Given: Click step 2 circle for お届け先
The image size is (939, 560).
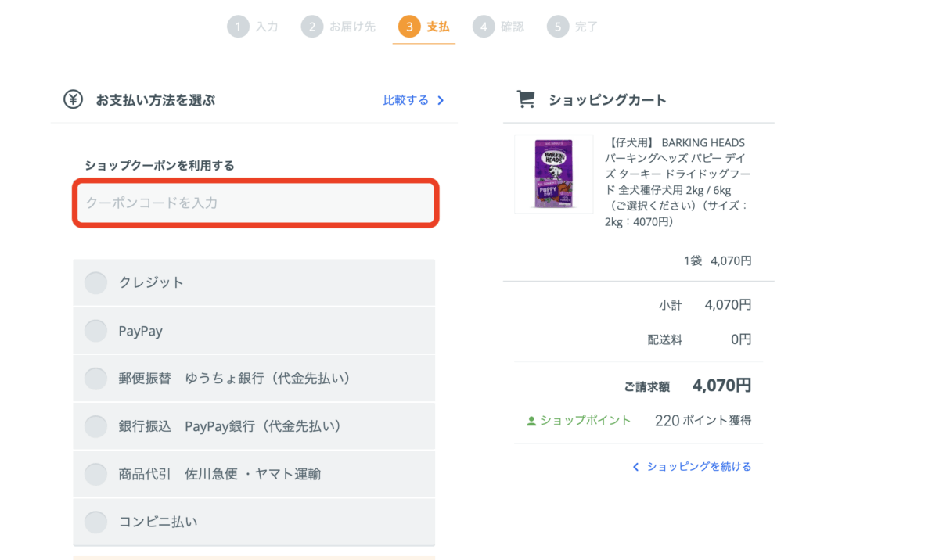Looking at the screenshot, I should tap(311, 27).
